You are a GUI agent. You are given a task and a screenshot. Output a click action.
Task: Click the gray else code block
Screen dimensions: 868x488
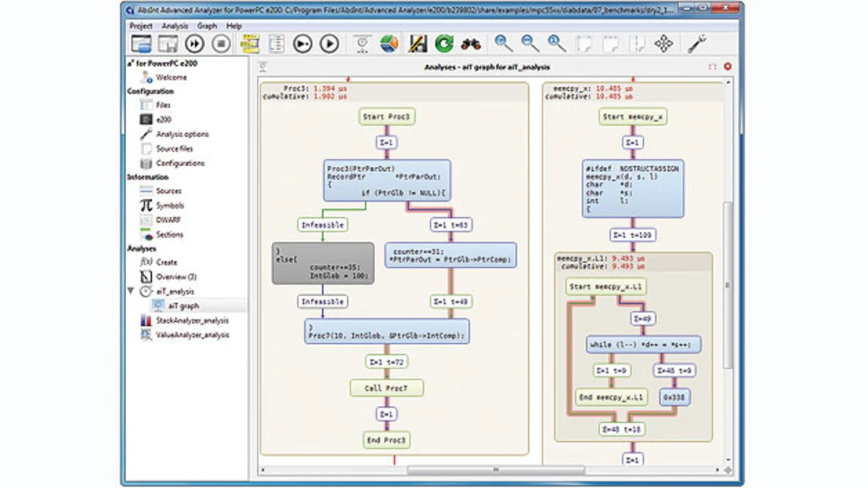[x=322, y=263]
